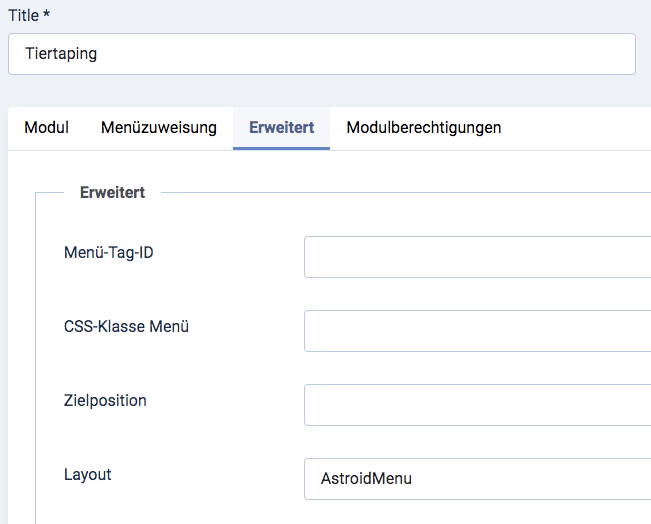Click the word Tiertaping in the title box
Screen dimensions: 651x524
click(x=61, y=55)
